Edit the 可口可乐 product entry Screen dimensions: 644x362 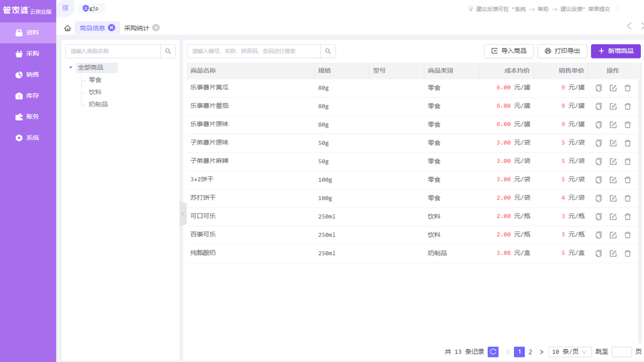point(613,216)
